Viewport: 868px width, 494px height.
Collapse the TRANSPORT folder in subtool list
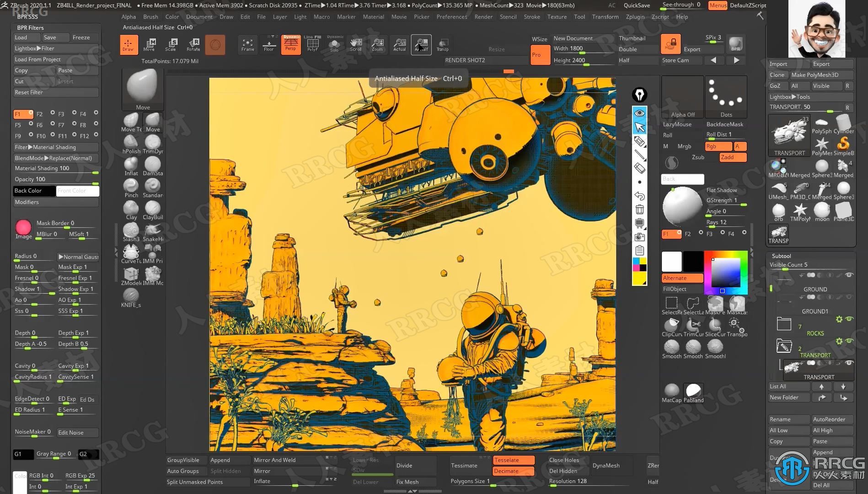[x=784, y=346]
